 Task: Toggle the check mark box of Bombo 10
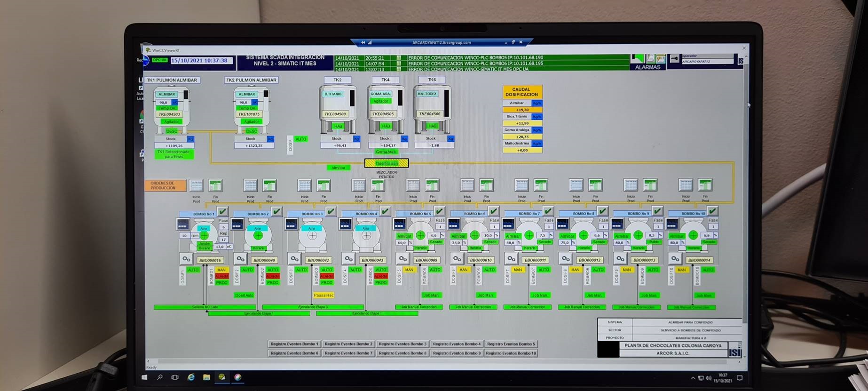[x=712, y=211]
